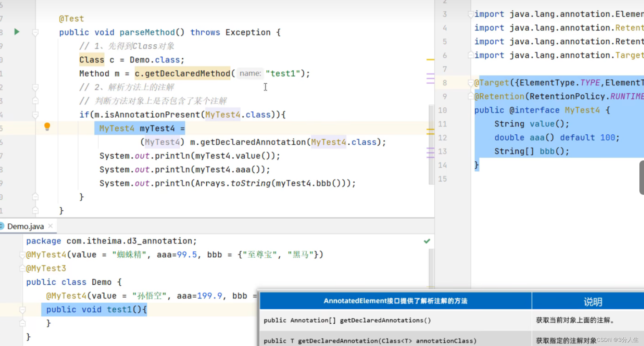Click the 说明 column header
The height and width of the screenshot is (346, 644).
tap(593, 302)
